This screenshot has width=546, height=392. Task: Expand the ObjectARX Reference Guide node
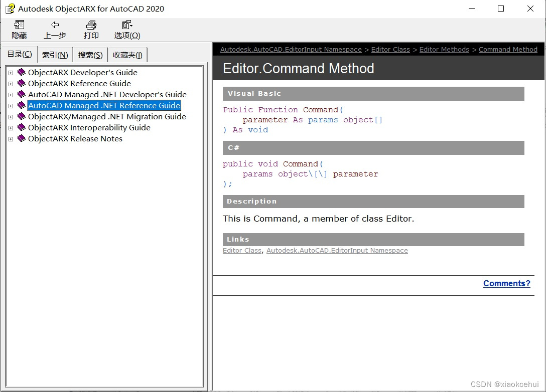tap(11, 84)
